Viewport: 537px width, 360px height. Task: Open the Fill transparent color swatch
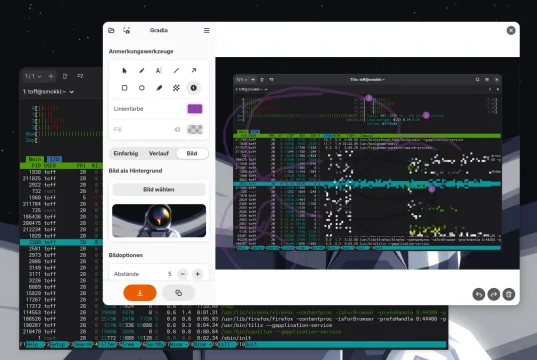point(195,129)
